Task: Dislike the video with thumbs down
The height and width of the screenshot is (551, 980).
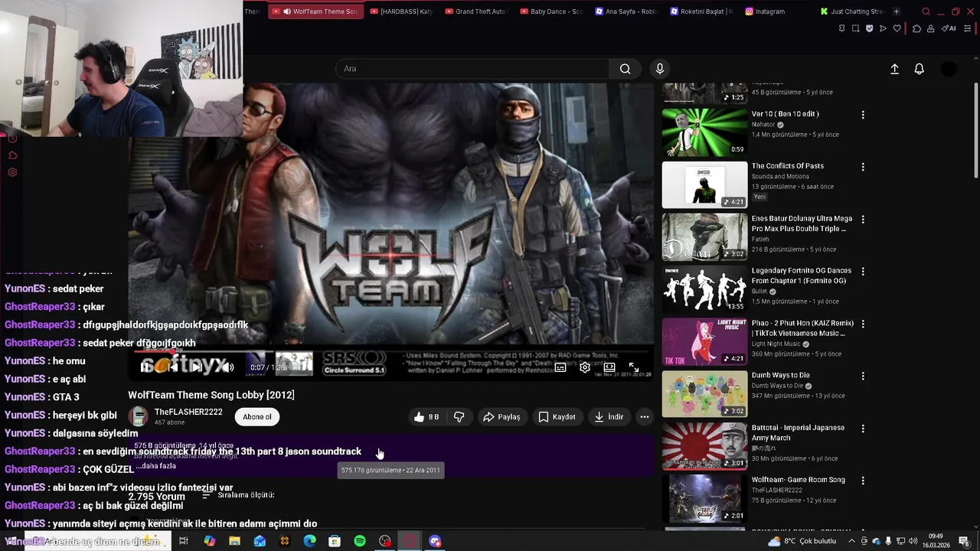Action: pyautogui.click(x=459, y=417)
